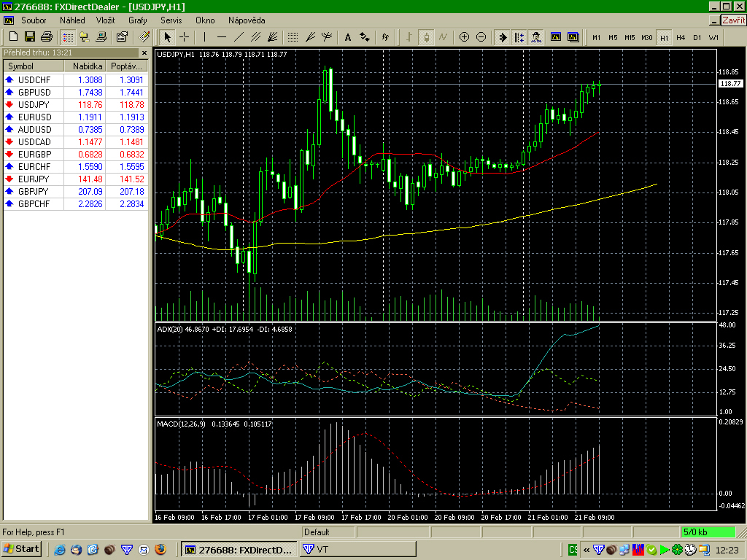Click MACD(12,26,9) indicator label
The height and width of the screenshot is (560, 747).
[181, 424]
